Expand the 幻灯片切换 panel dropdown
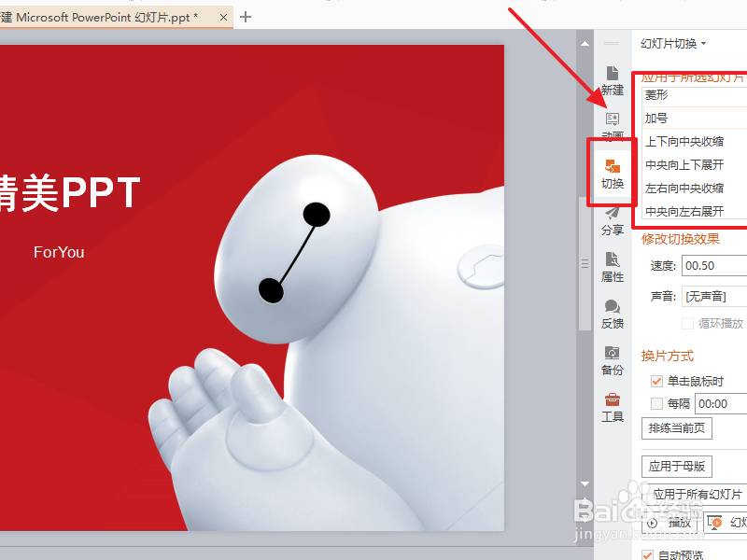 (x=673, y=44)
